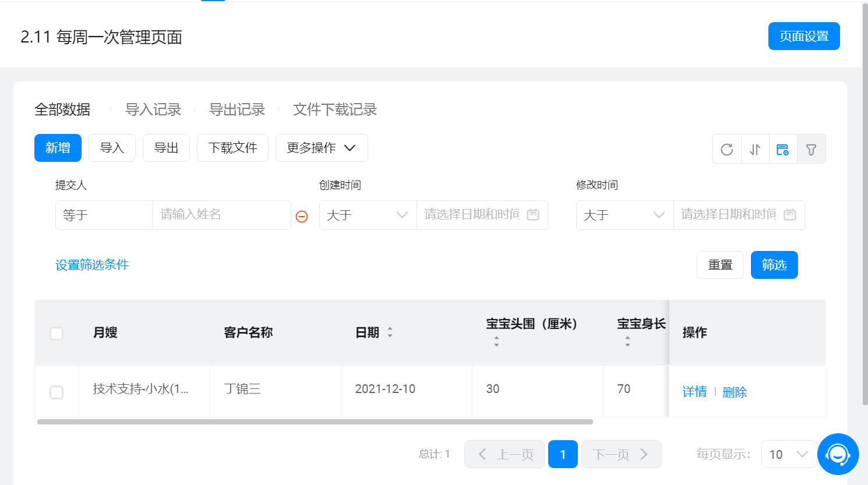
Task: Sort by 宝宝头围（厘米） column arrows
Action: click(x=496, y=342)
